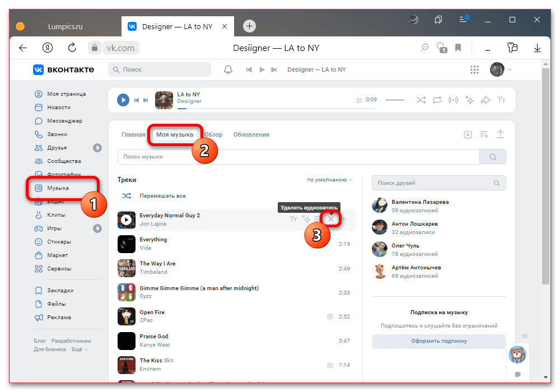Image resolution: width=560 pixels, height=392 pixels.
Task: Click the music search magnifier button
Action: click(x=493, y=157)
